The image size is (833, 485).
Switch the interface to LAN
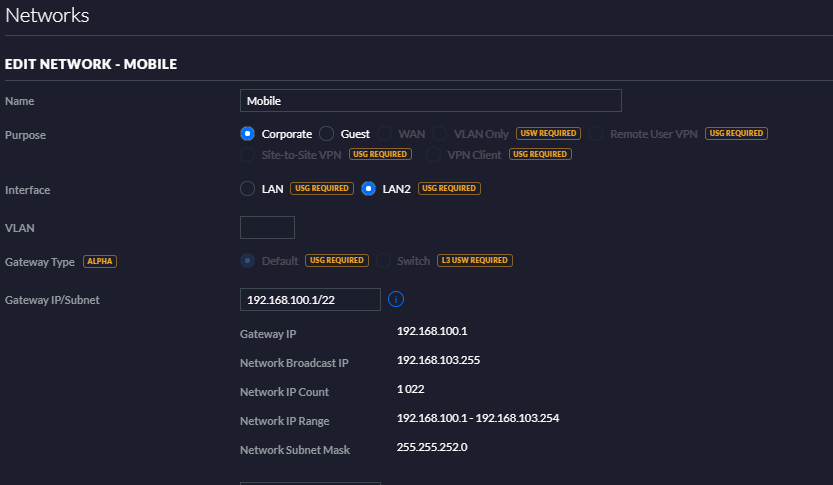coord(248,188)
